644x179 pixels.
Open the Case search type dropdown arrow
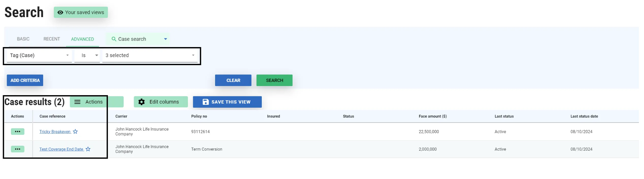pyautogui.click(x=166, y=39)
